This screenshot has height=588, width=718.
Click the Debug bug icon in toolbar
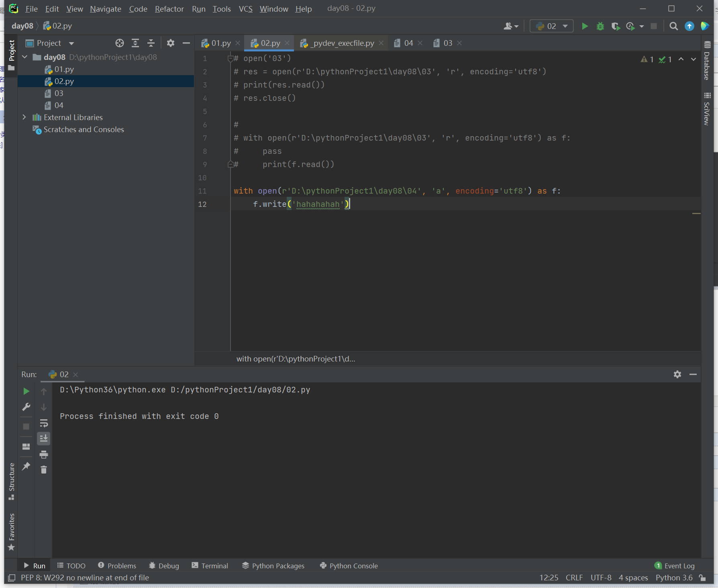[600, 26]
